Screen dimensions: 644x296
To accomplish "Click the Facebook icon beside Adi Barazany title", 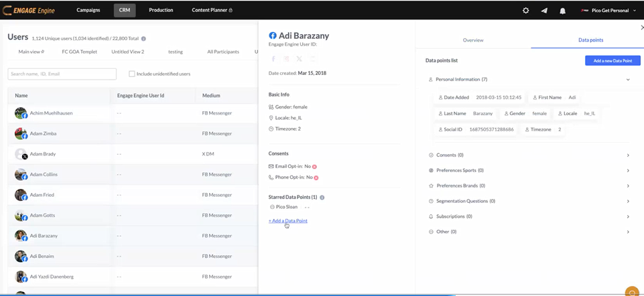I will point(273,35).
